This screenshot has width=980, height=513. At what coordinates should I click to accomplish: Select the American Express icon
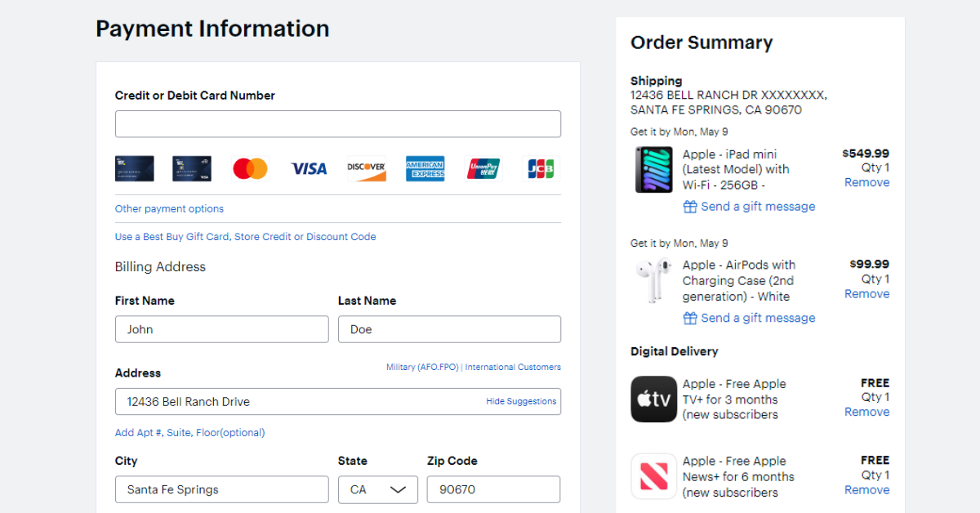pyautogui.click(x=425, y=168)
